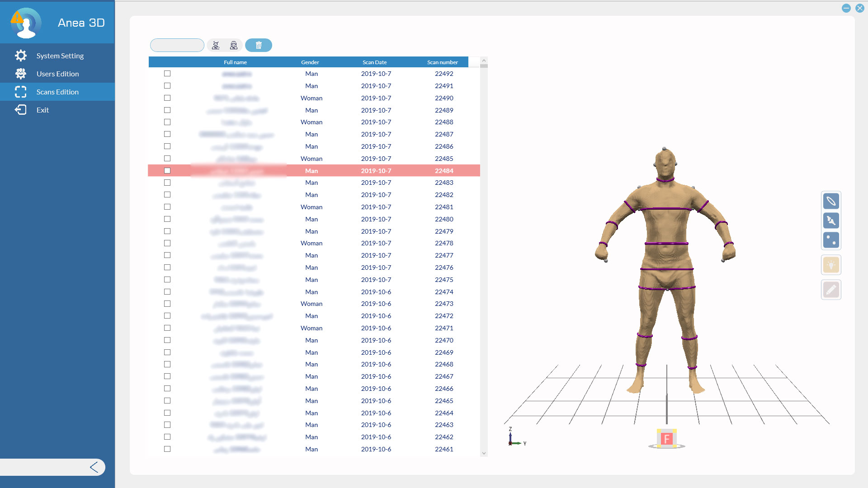Toggle the measurement girth ring tool
The height and width of the screenshot is (488, 868).
[x=831, y=201]
